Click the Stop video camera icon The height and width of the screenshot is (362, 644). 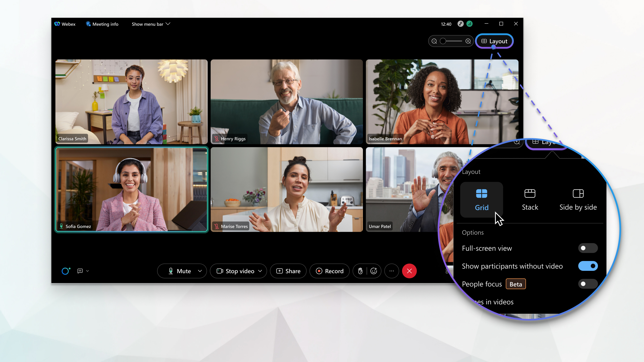pyautogui.click(x=219, y=271)
